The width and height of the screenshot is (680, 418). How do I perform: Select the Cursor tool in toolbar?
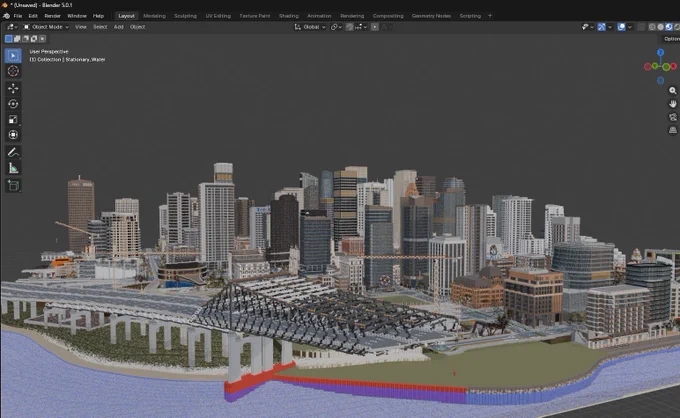pos(13,71)
